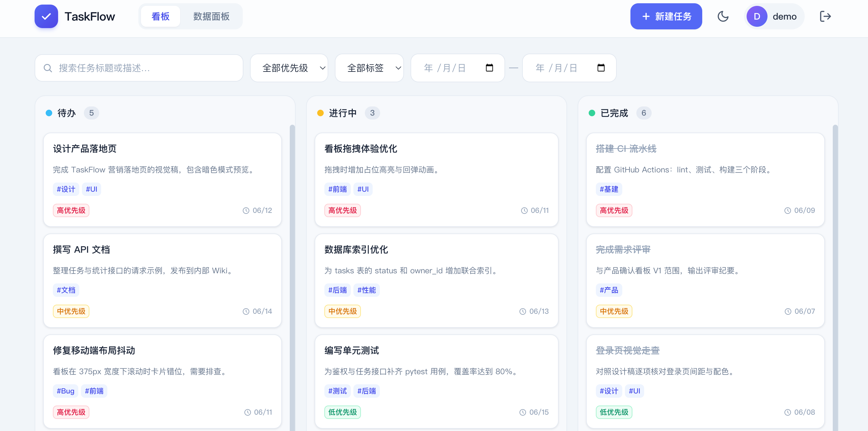Click #UI tag on 看板拖拽体验优化 card

point(363,189)
